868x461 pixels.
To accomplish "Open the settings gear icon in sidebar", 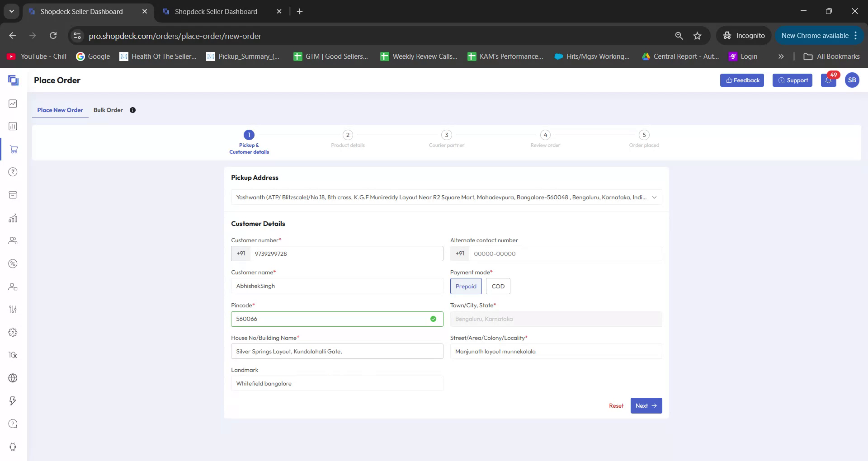I will point(13,332).
